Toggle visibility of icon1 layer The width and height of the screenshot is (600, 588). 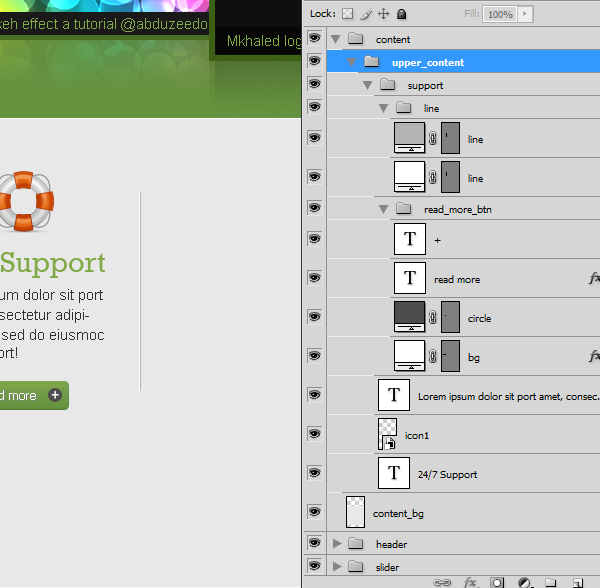315,434
